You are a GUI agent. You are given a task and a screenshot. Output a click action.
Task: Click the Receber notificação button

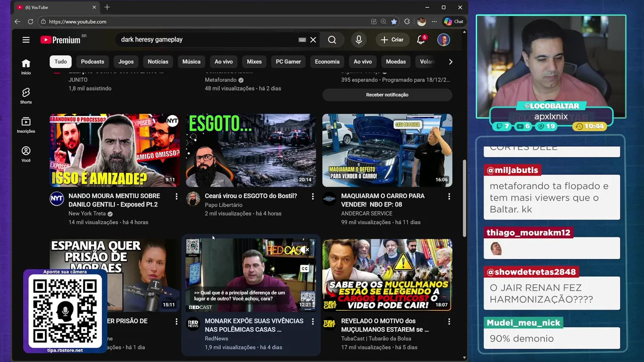[387, 95]
